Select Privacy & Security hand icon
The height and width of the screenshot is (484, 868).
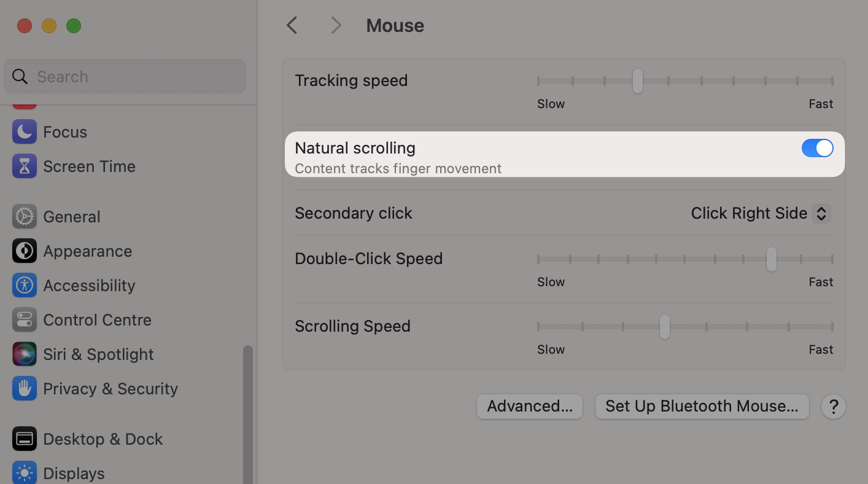click(24, 388)
